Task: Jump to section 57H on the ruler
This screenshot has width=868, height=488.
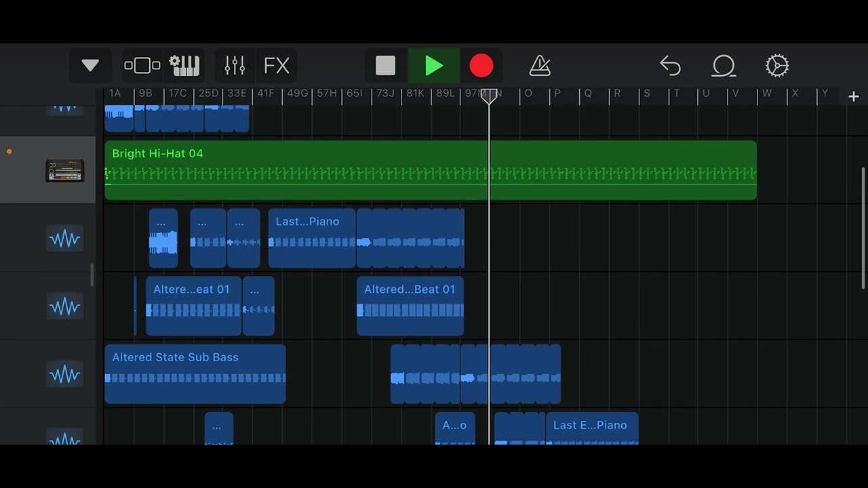Action: pyautogui.click(x=328, y=94)
